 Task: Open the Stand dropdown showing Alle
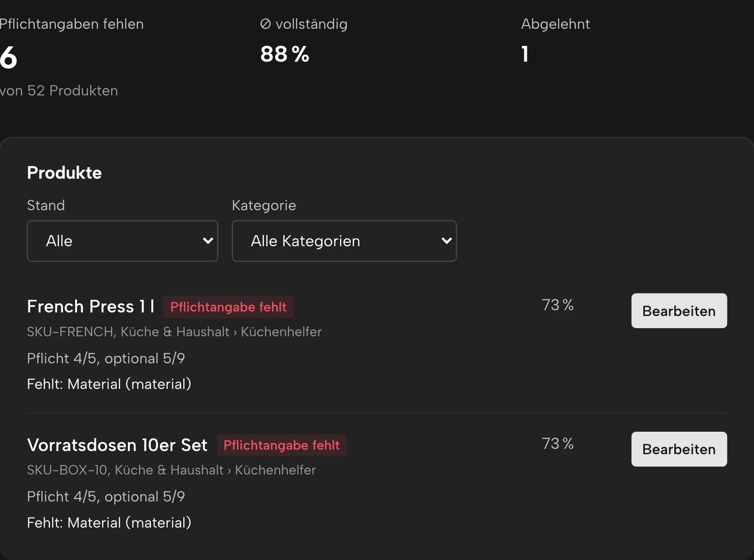[x=123, y=241]
